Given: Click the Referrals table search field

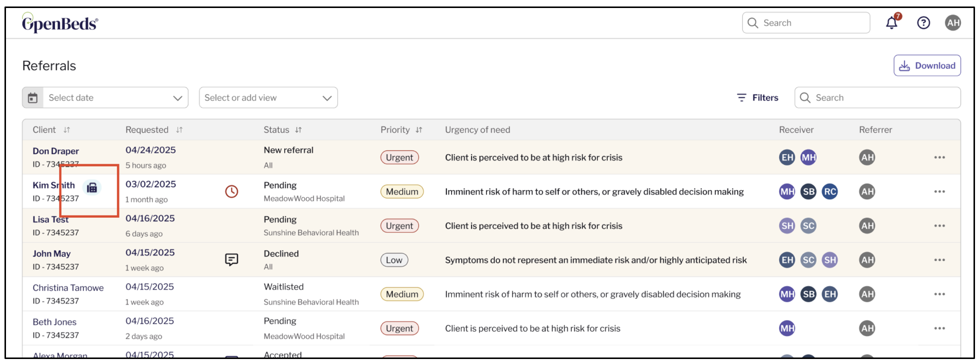Looking at the screenshot, I should pyautogui.click(x=878, y=97).
